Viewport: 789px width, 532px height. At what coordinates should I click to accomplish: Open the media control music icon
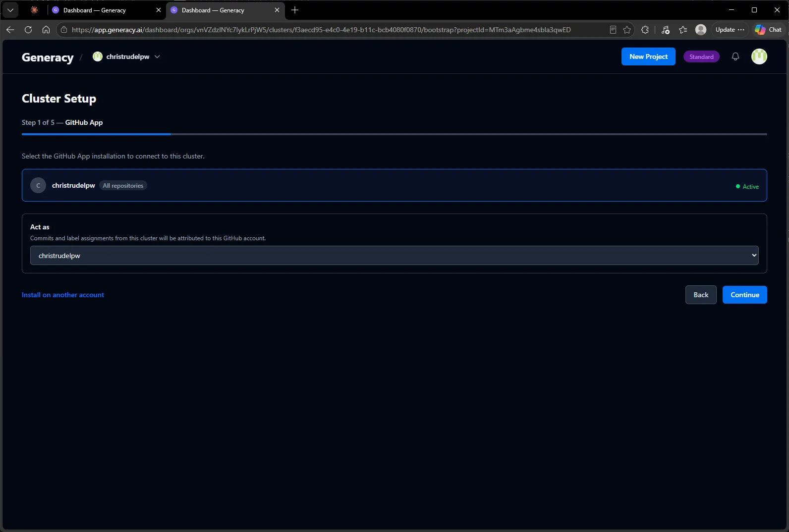(665, 30)
